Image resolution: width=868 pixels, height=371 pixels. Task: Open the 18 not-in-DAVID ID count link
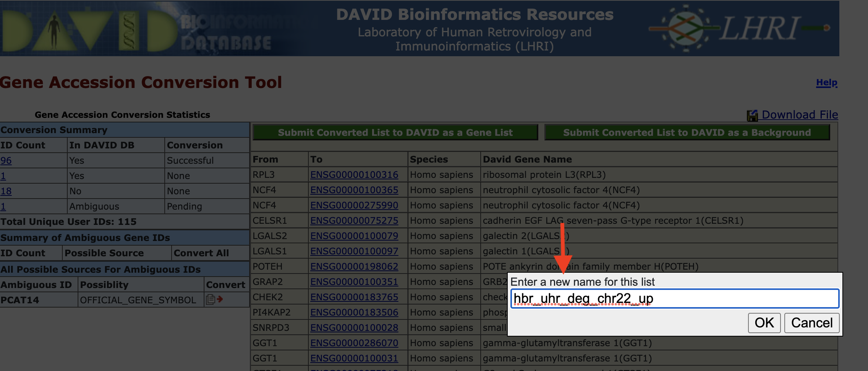6,191
